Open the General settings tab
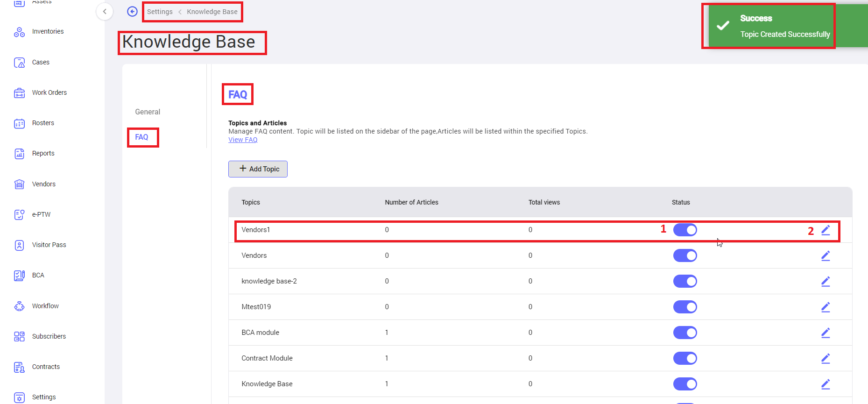Screen dimensions: 868x404 [x=148, y=112]
